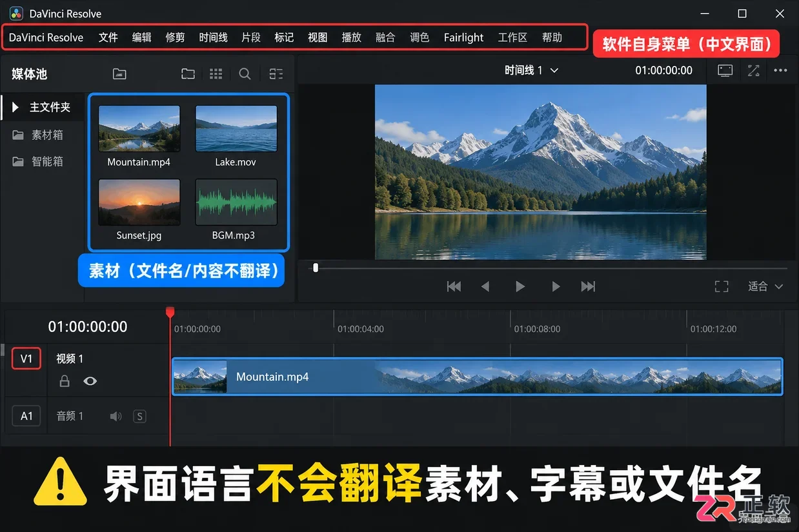
Task: Open the 视图 menu
Action: (318, 37)
